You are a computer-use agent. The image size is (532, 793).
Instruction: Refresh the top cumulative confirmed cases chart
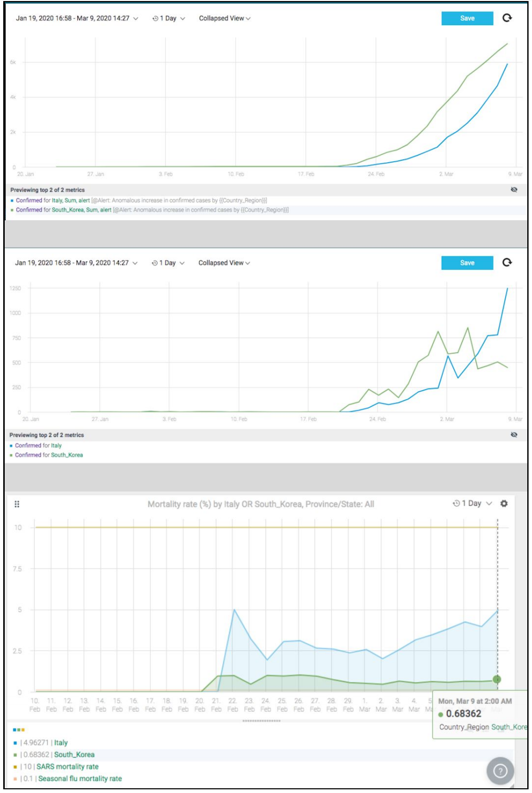coord(507,18)
